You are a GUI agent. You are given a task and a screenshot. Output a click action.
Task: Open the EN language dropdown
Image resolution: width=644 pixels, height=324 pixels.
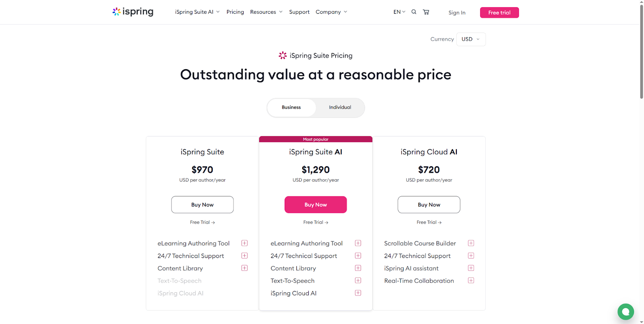[x=399, y=12]
